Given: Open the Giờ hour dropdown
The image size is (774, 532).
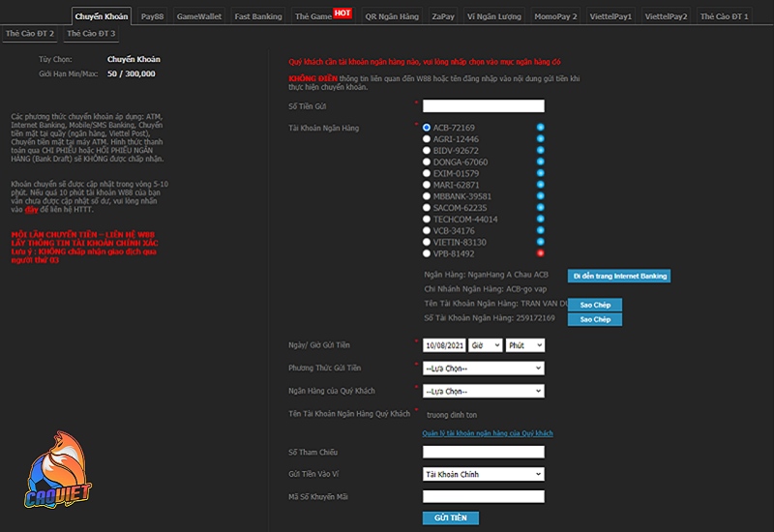Looking at the screenshot, I should tap(486, 345).
